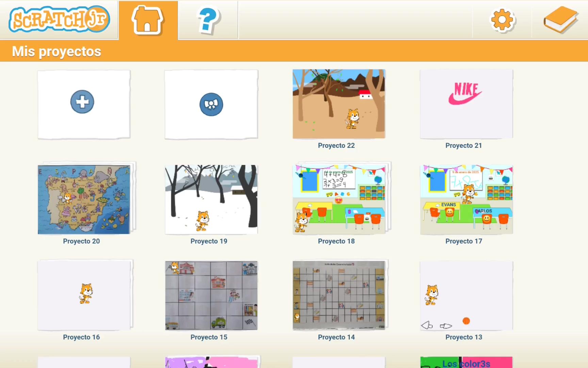Click the ScratchJr logo

click(59, 19)
